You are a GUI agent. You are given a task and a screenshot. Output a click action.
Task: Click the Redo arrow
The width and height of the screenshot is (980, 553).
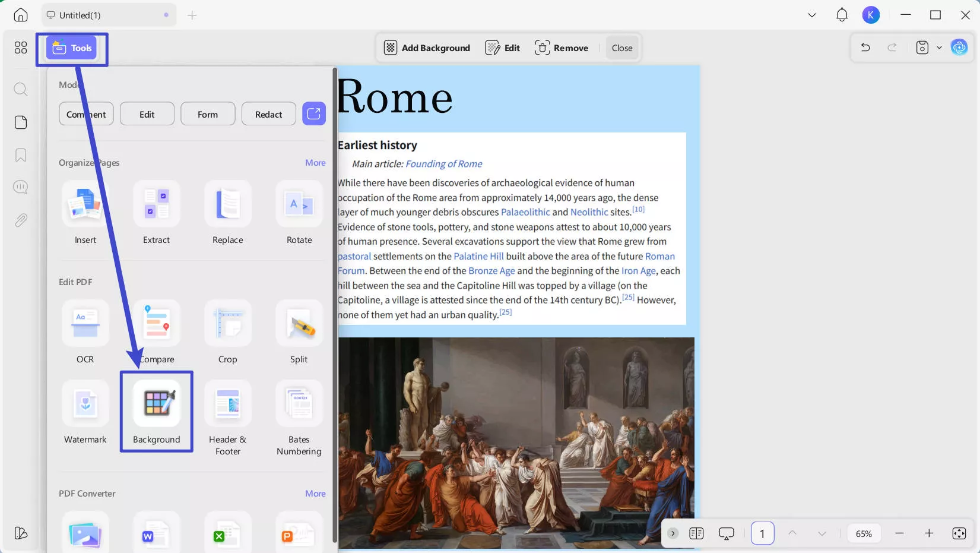click(x=892, y=48)
